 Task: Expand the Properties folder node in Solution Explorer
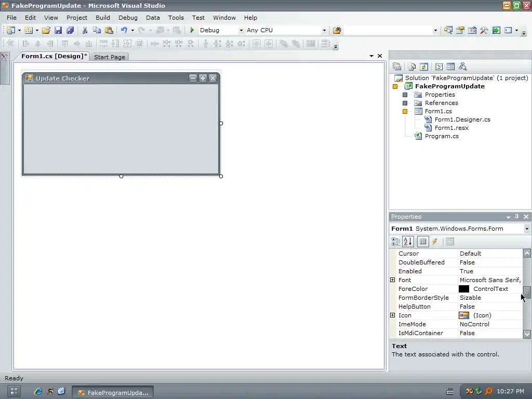tap(405, 95)
